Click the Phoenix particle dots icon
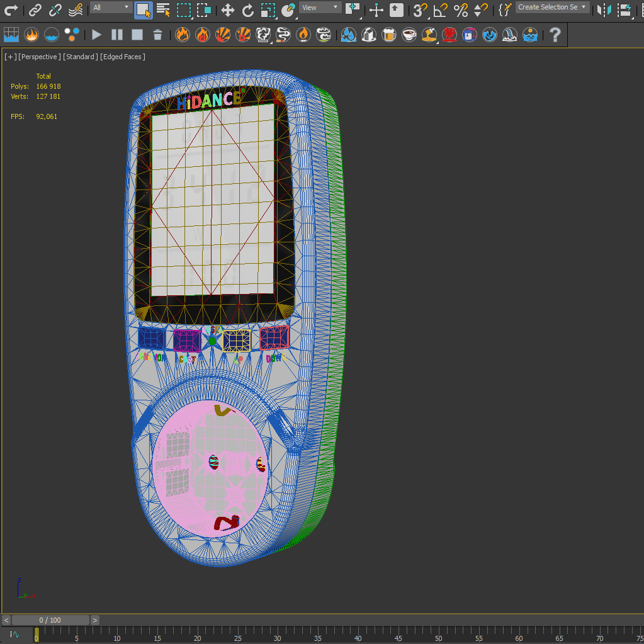 [72, 35]
